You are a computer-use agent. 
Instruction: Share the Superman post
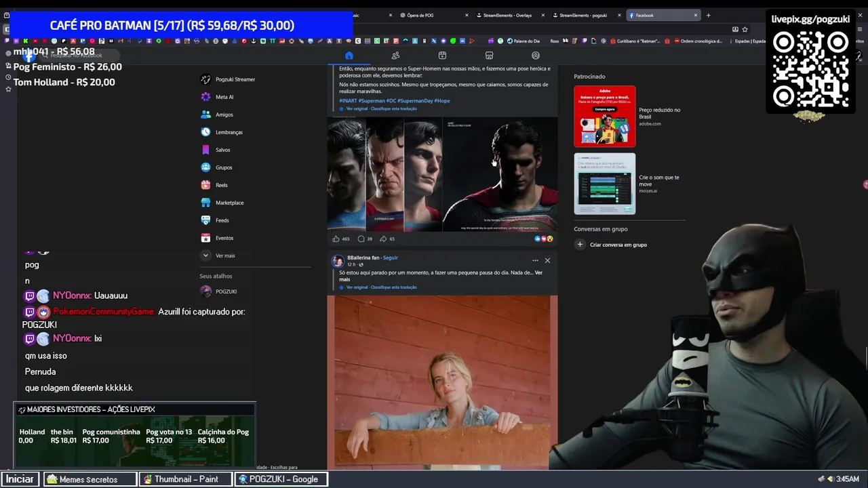(x=387, y=239)
